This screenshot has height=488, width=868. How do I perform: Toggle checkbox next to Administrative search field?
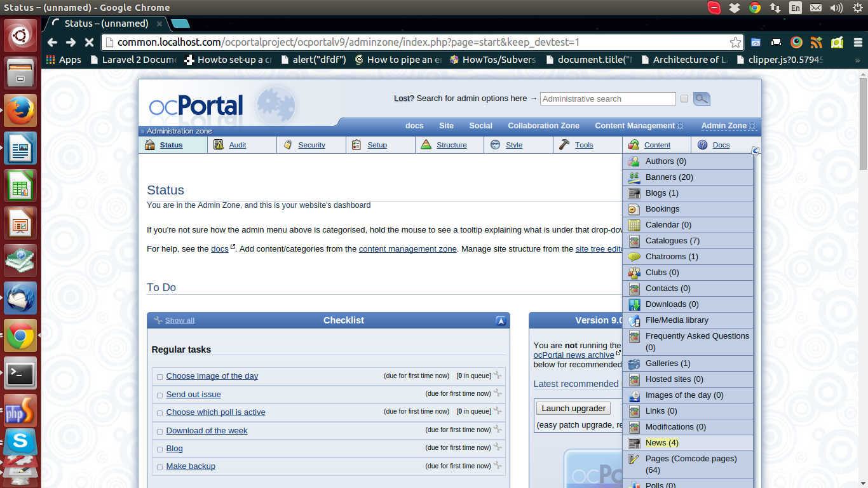pos(684,99)
